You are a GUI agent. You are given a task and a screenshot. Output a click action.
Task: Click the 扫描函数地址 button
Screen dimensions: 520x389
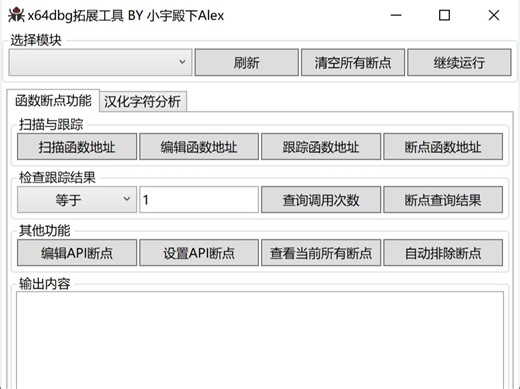pyautogui.click(x=77, y=147)
